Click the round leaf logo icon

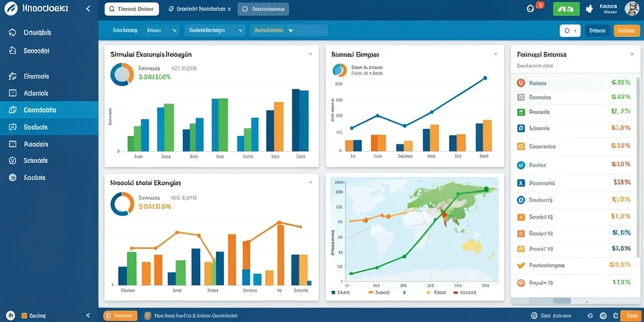tap(11, 8)
